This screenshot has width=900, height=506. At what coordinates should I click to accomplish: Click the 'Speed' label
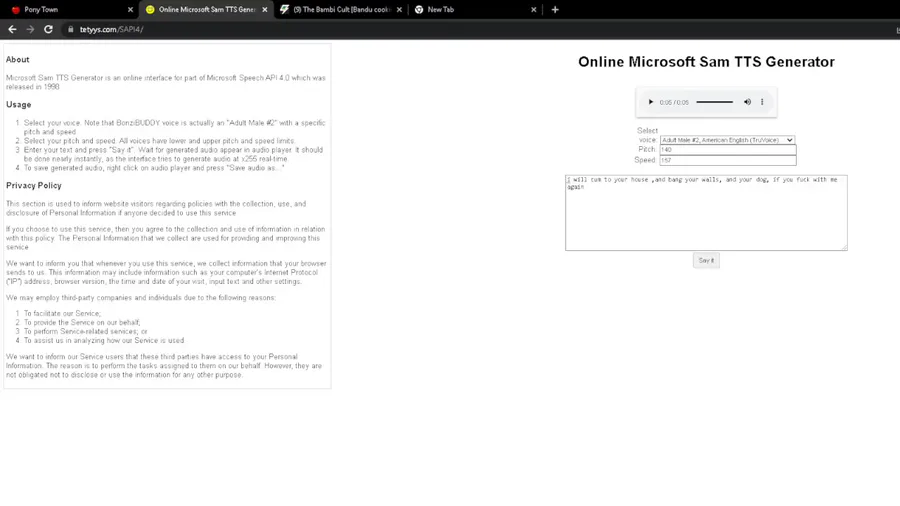point(645,160)
